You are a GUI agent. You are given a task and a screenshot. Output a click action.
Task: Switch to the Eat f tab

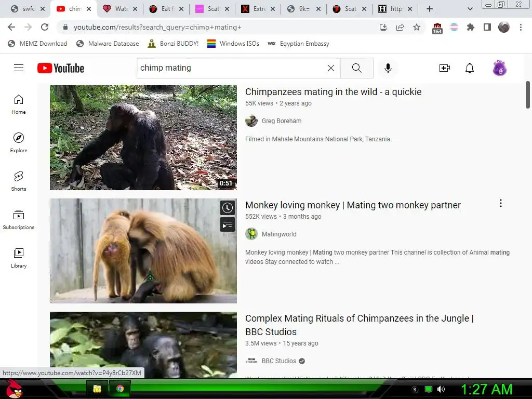(x=167, y=9)
